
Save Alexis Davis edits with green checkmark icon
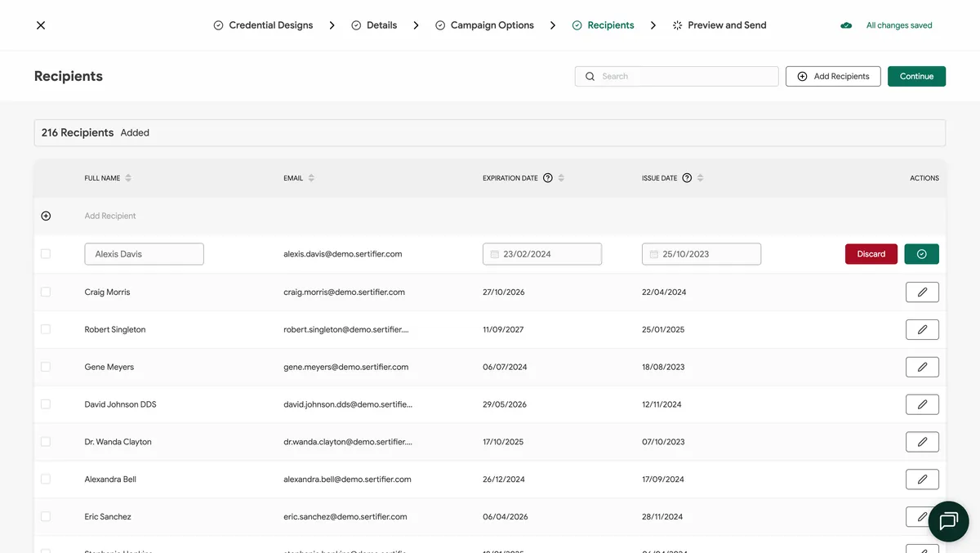(921, 253)
